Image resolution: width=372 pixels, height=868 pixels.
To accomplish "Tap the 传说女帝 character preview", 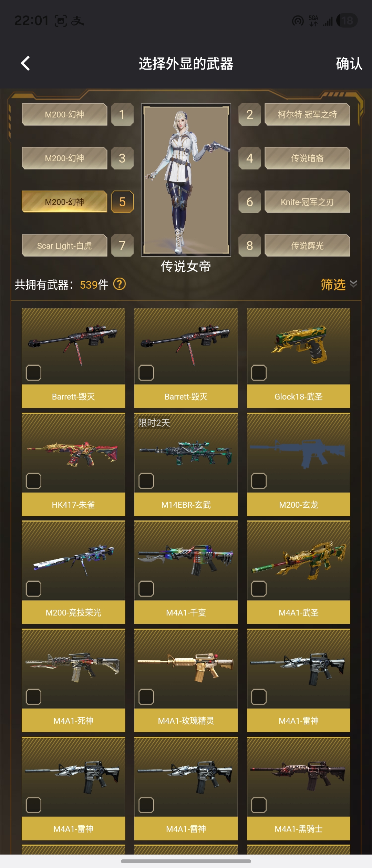I will pos(186,180).
